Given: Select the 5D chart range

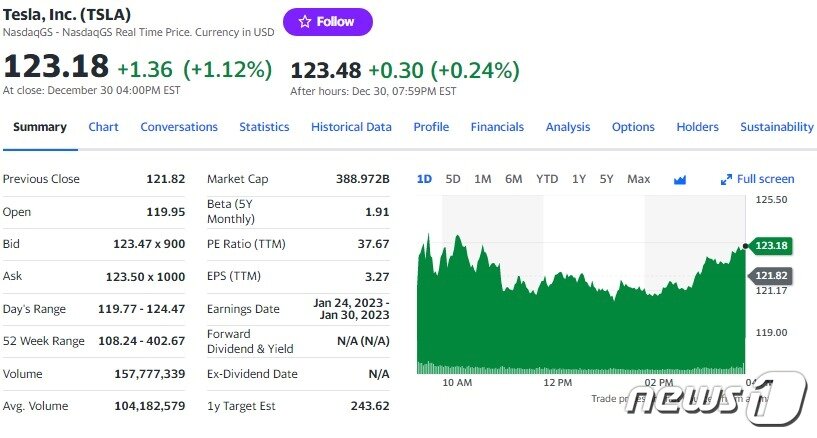Looking at the screenshot, I should [453, 179].
